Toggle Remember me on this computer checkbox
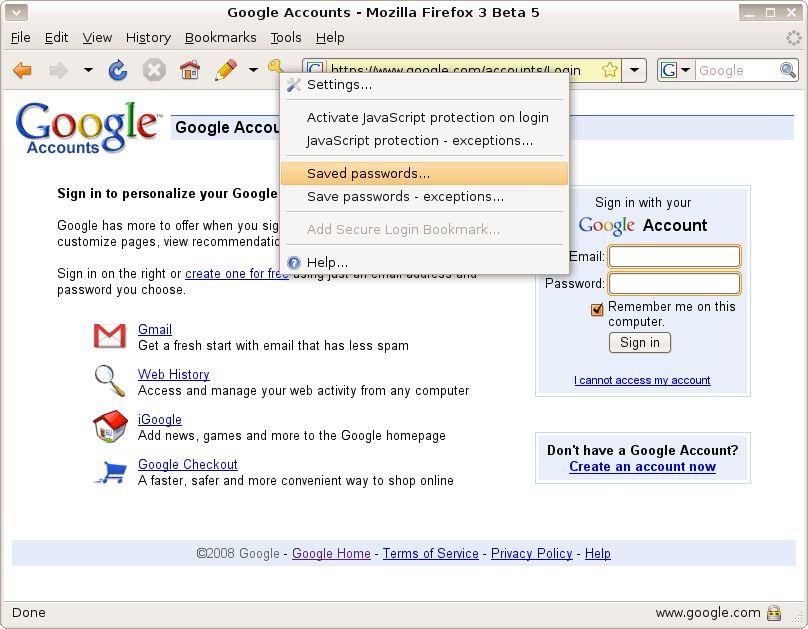Viewport: 808px width, 629px height. point(597,309)
